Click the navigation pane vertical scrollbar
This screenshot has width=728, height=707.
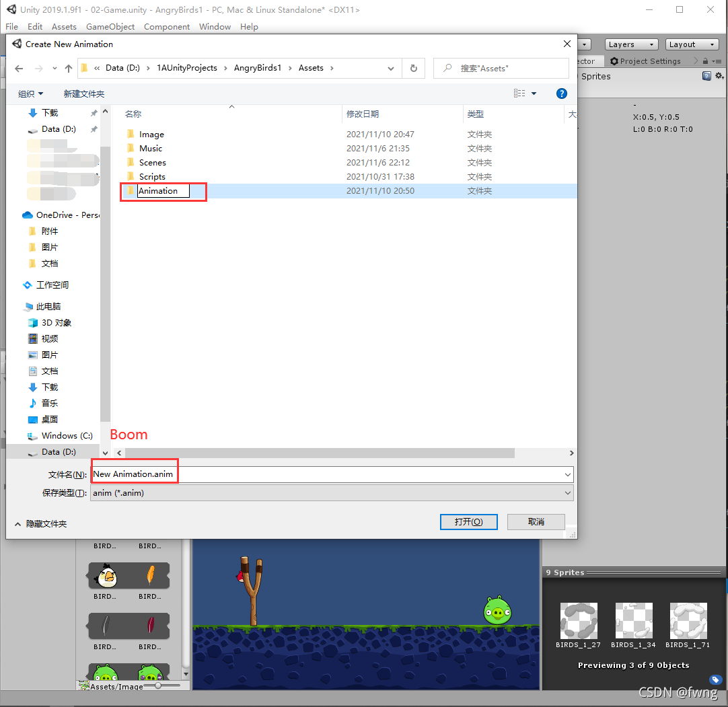point(106,285)
